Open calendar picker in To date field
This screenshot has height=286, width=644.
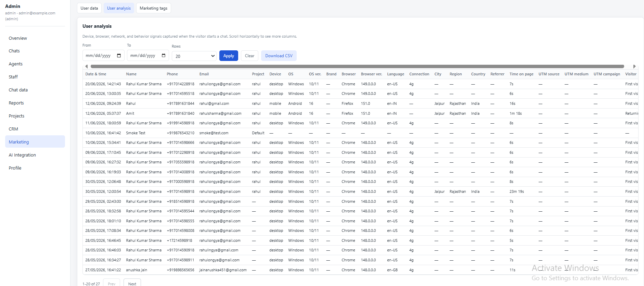tap(164, 55)
